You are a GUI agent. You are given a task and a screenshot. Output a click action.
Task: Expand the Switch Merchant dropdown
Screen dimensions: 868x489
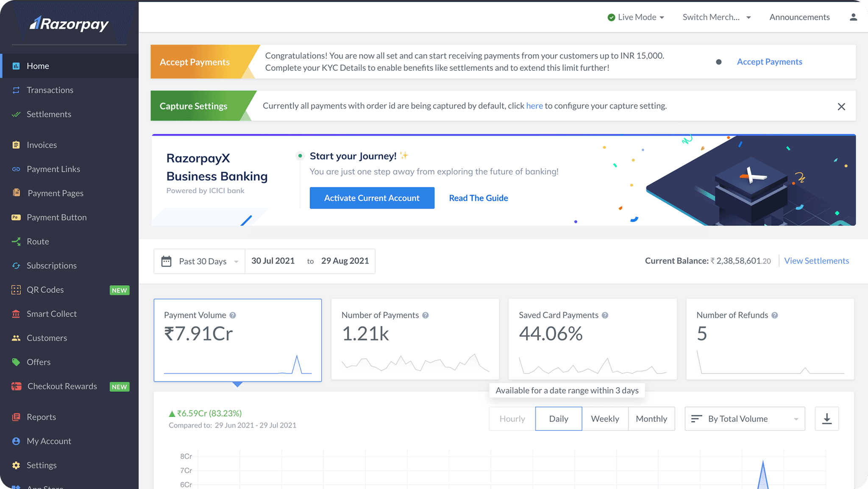(x=716, y=17)
